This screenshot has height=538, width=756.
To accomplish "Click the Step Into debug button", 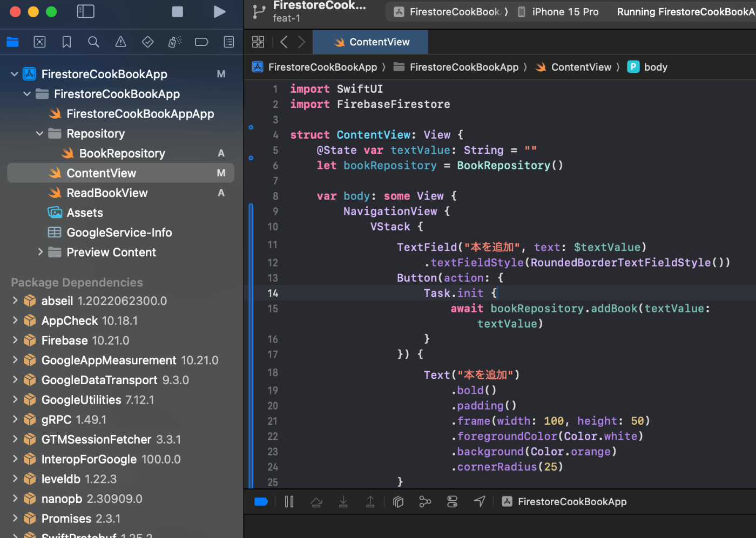I will point(343,502).
